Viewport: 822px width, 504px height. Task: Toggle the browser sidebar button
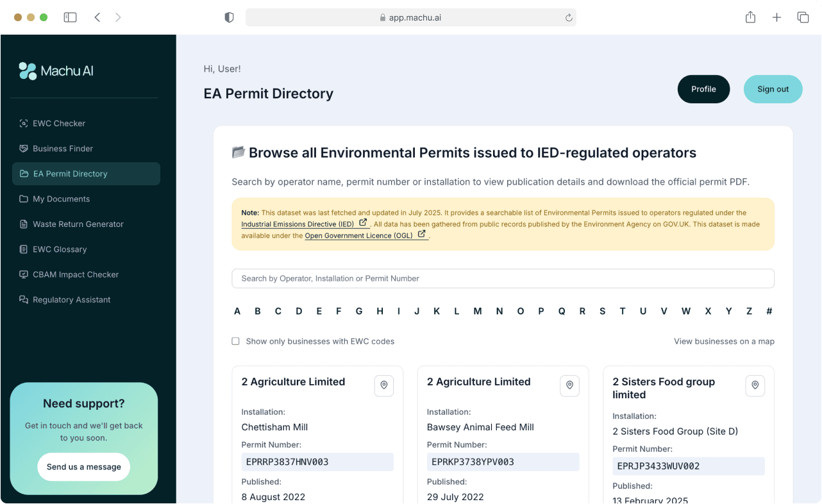(71, 17)
